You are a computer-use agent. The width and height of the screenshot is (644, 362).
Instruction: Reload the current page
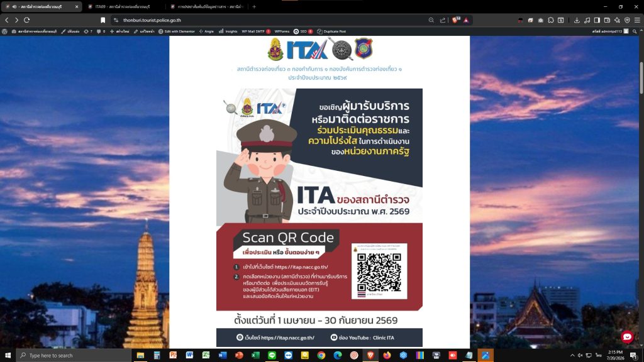26,20
